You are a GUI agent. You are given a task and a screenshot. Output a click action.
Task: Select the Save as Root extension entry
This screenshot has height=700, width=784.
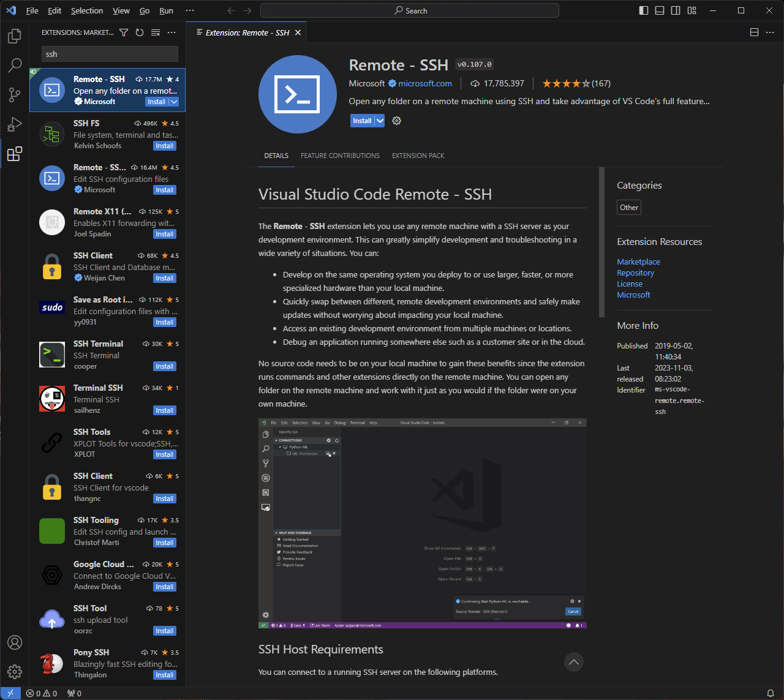coord(108,310)
